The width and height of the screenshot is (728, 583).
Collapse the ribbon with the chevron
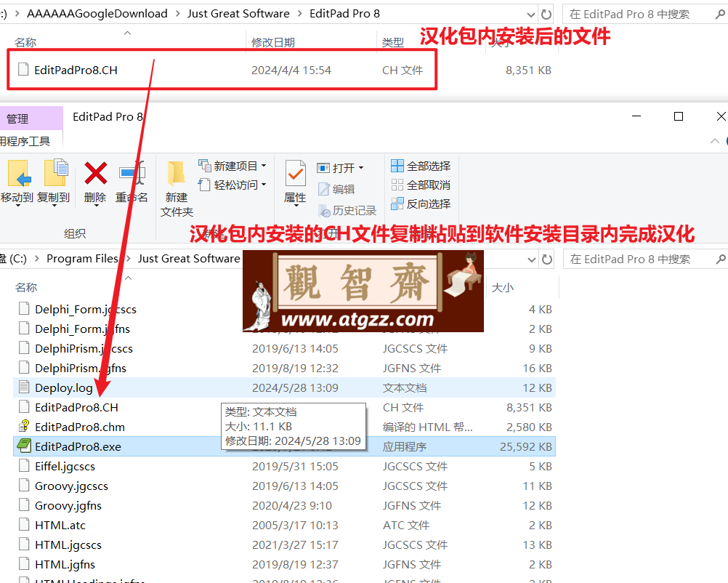(x=714, y=141)
